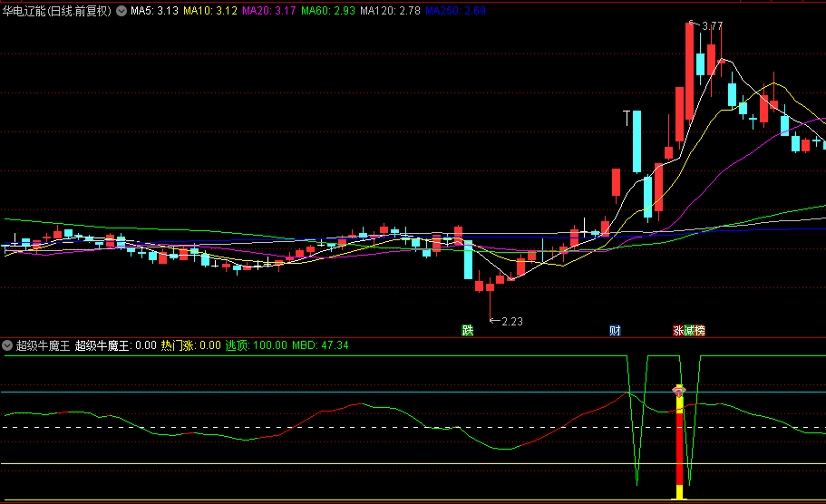Click the 涨 marker icon
Screen dimensions: 826x504
(677, 331)
